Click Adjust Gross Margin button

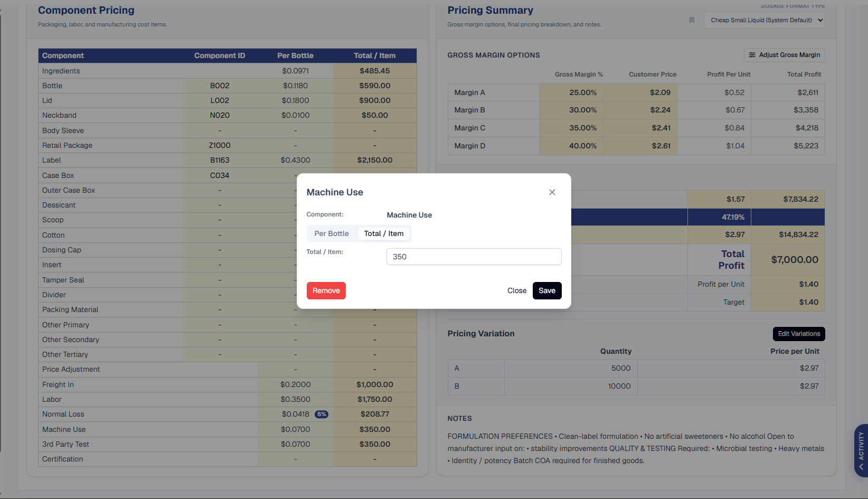pos(784,55)
